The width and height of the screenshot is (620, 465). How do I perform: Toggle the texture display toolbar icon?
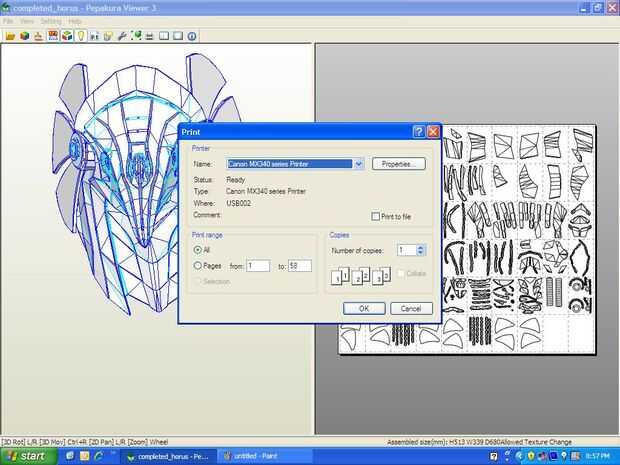point(53,36)
